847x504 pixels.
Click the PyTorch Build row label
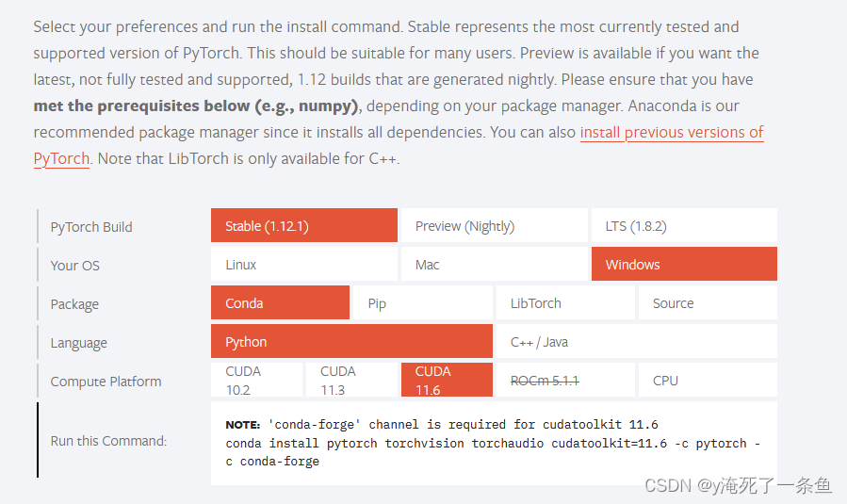[91, 227]
